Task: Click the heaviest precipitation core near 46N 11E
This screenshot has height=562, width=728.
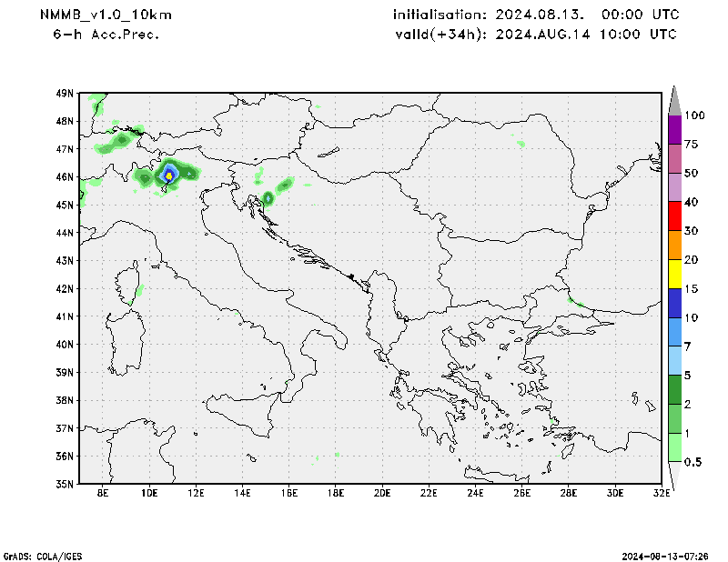Action: [x=168, y=176]
